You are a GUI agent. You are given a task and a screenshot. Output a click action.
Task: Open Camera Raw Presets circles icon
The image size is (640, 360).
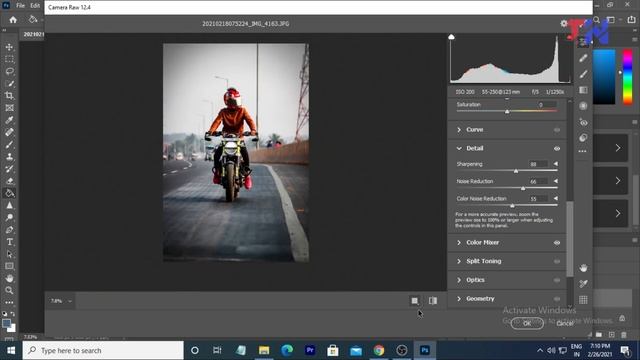[583, 138]
